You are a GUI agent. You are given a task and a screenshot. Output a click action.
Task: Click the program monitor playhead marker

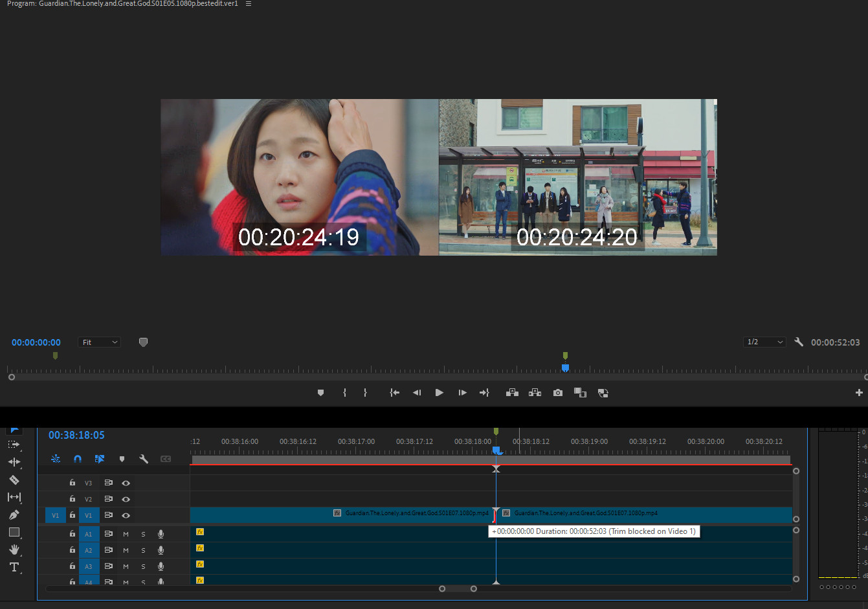(x=565, y=368)
